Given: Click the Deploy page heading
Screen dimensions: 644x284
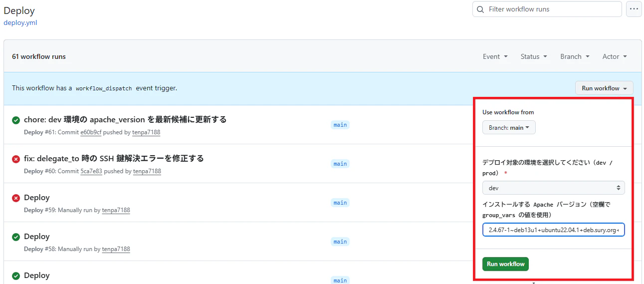Looking at the screenshot, I should click(19, 10).
